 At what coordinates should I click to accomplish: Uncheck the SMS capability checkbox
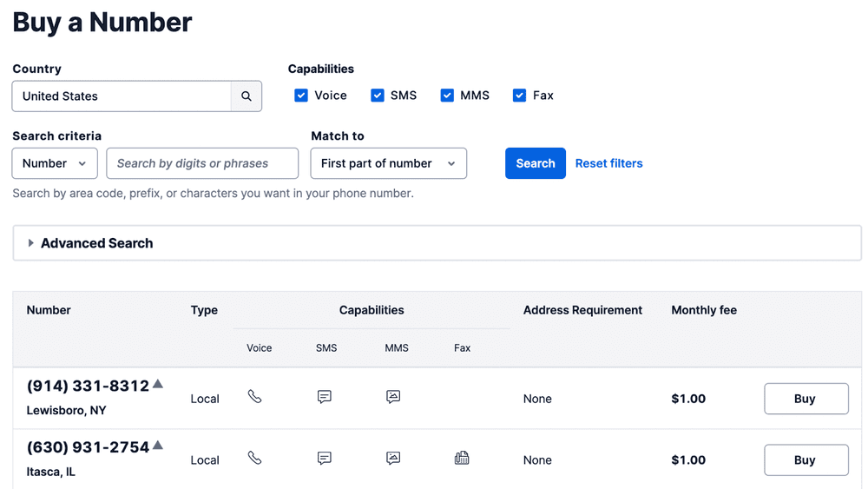click(378, 96)
